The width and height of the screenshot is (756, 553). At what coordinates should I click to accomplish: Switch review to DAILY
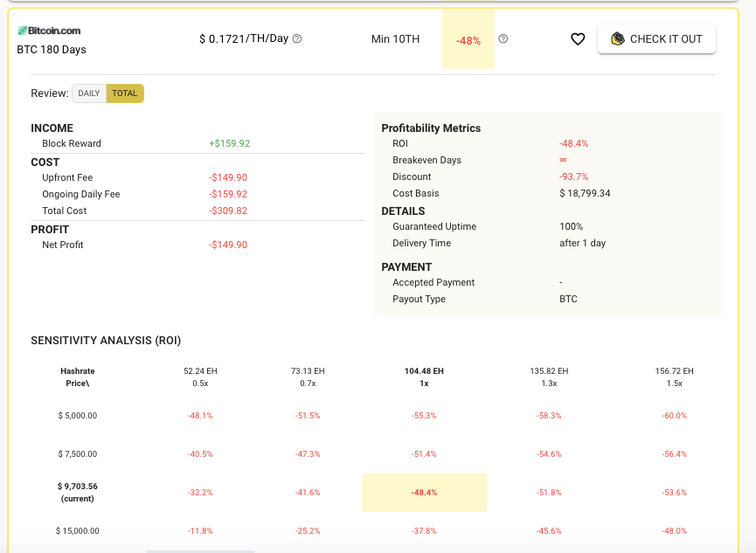pyautogui.click(x=89, y=93)
